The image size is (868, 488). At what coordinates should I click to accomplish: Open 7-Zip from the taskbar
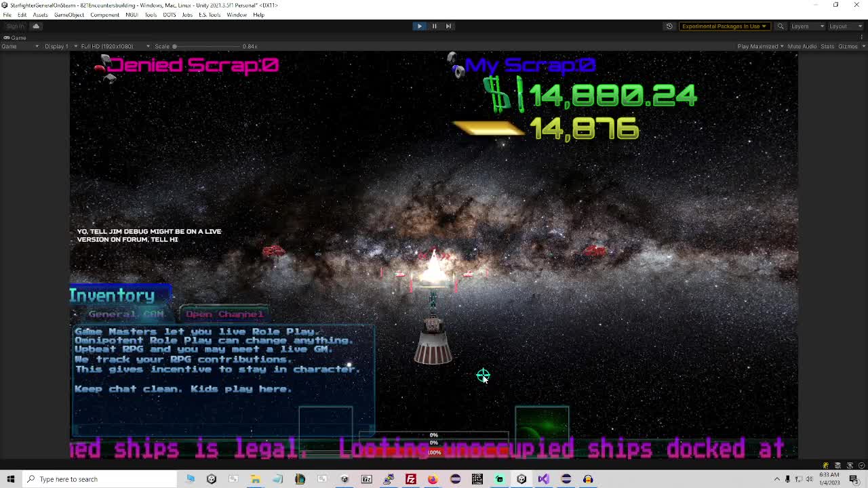coord(367,479)
